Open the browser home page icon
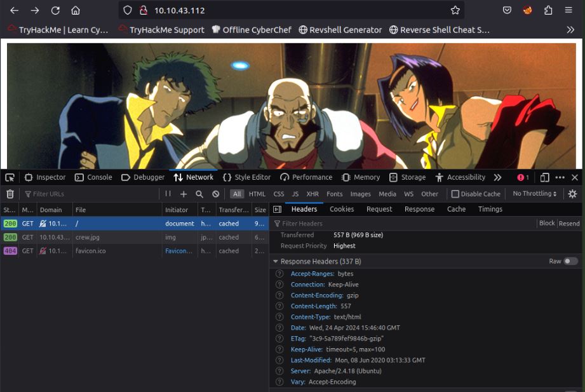585x392 pixels. point(76,10)
